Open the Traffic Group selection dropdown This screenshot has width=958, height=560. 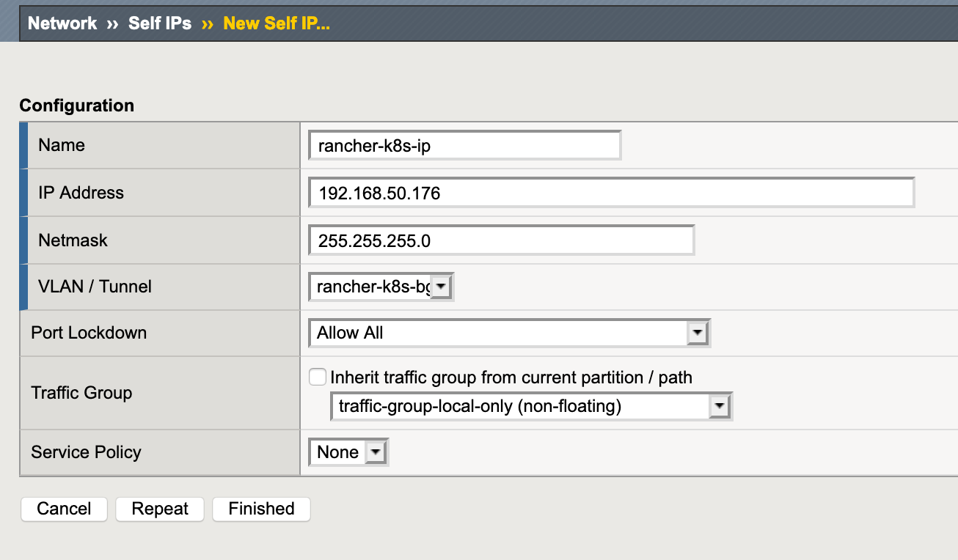pos(532,406)
